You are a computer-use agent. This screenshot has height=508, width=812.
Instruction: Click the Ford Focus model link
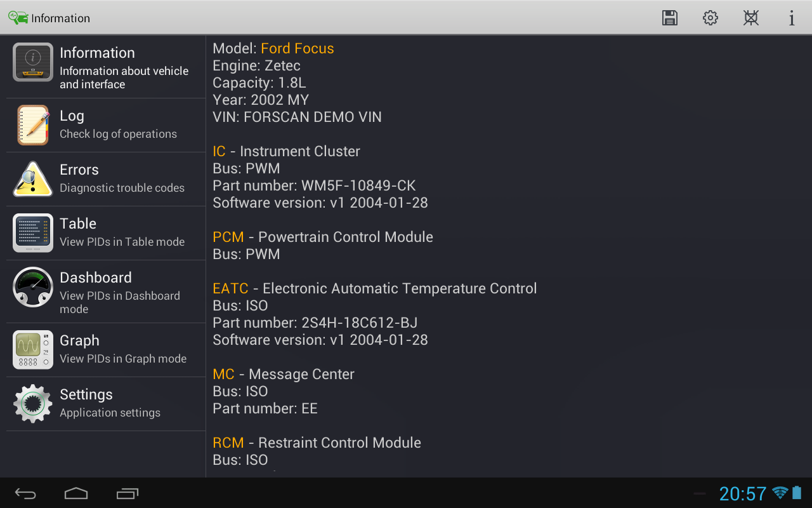click(297, 48)
